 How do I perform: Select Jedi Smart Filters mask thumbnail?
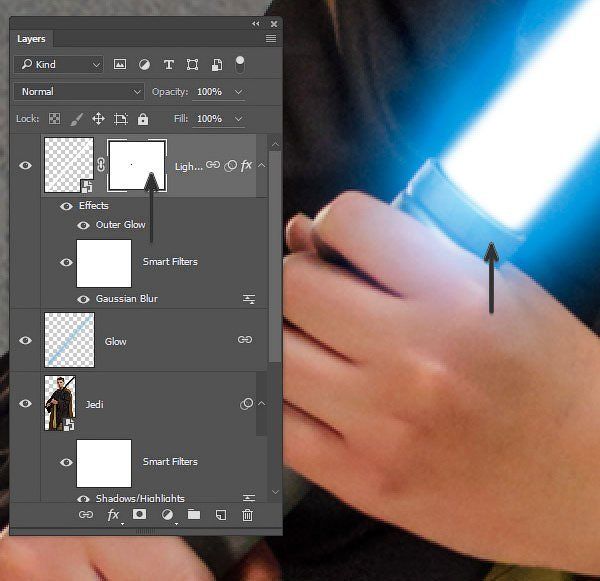(x=104, y=463)
